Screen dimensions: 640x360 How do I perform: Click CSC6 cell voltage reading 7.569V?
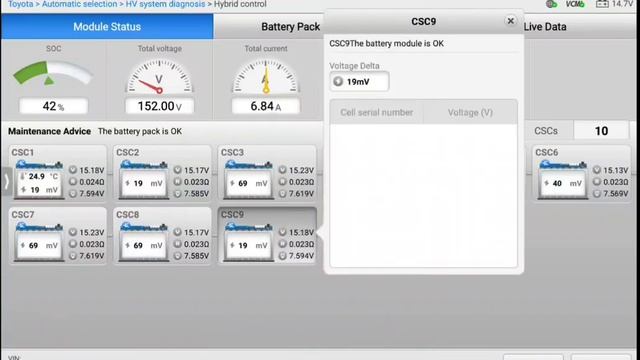click(x=611, y=193)
